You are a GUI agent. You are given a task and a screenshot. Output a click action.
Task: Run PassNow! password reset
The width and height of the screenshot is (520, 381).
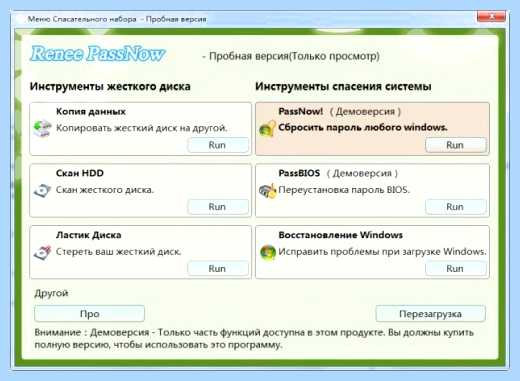tap(455, 145)
